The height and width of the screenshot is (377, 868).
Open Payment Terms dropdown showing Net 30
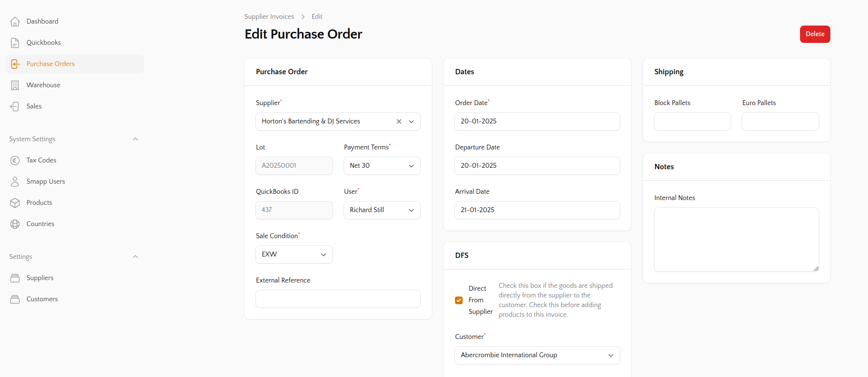[x=382, y=166]
